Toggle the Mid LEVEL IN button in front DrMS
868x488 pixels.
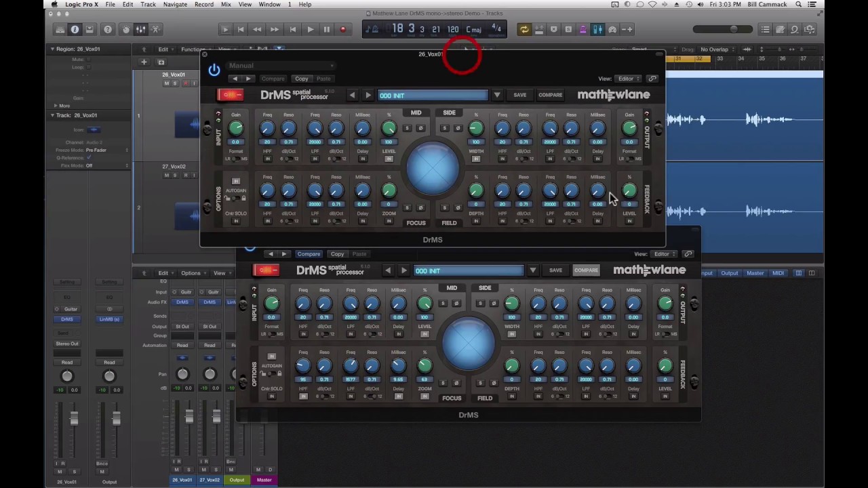pos(389,159)
